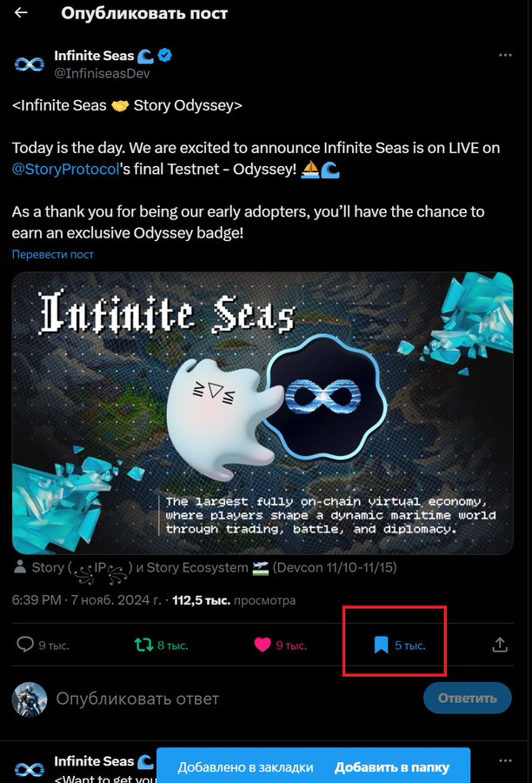Click the 'Ответить' reply button

click(x=467, y=698)
